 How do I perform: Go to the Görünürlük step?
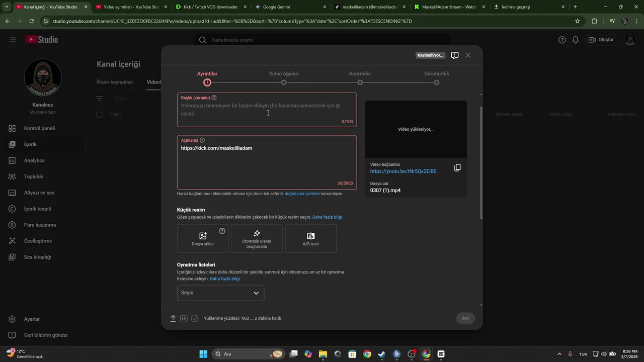pos(437,78)
